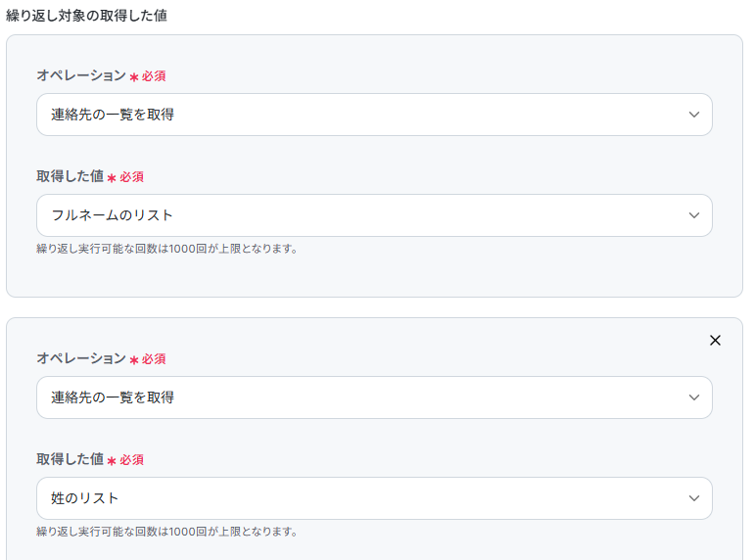754x560 pixels.
Task: Click the chevron beside 姓のリスト
Action: pyautogui.click(x=694, y=498)
